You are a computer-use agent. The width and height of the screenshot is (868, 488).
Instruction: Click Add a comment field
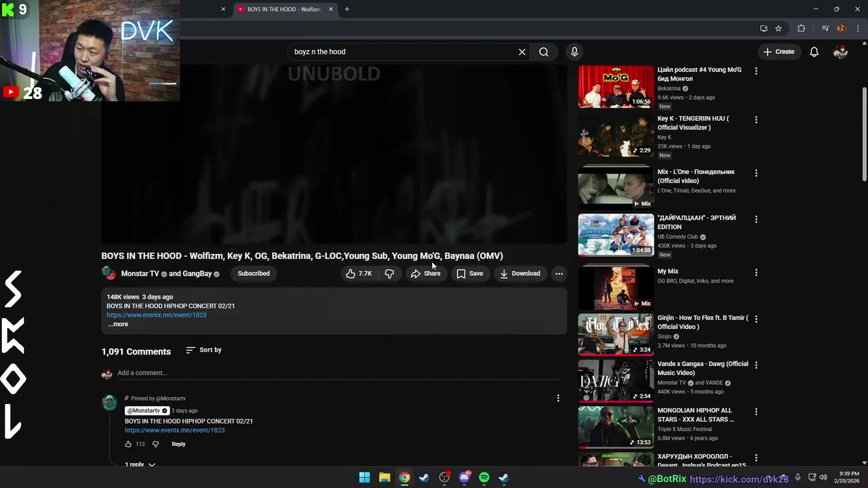(x=339, y=373)
